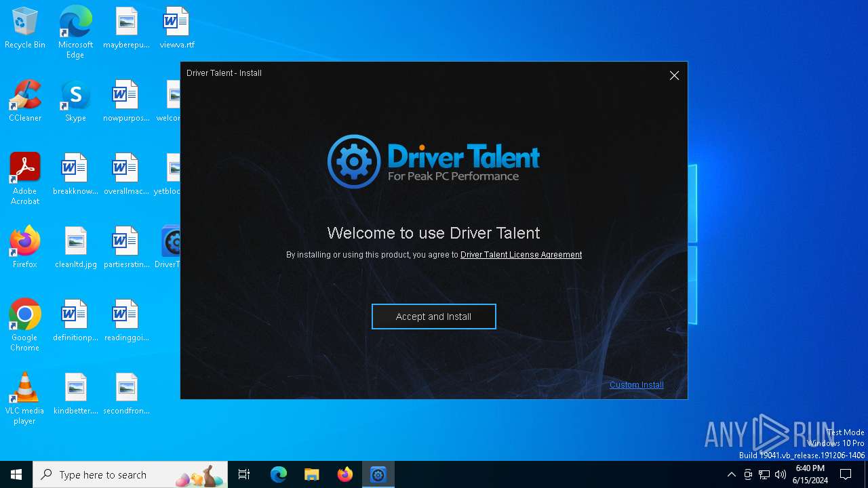The width and height of the screenshot is (868, 488).
Task: Launch VLC media player from the desktop
Action: pyautogui.click(x=25, y=399)
